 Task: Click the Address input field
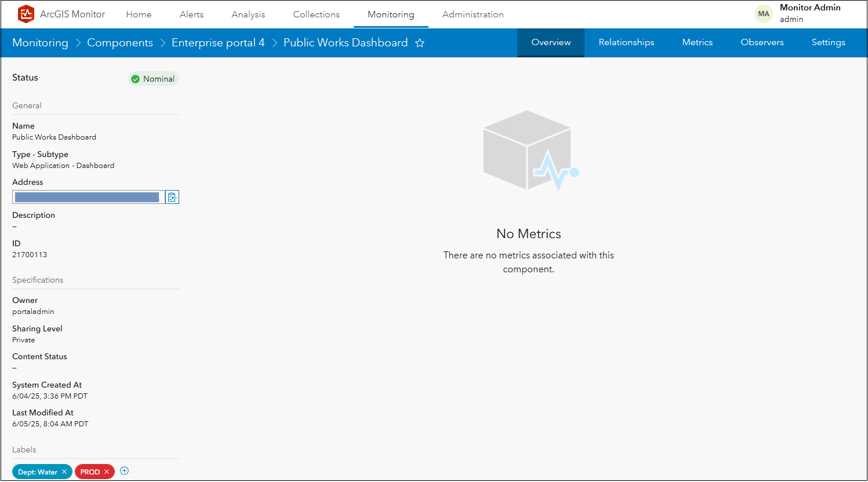click(x=89, y=197)
